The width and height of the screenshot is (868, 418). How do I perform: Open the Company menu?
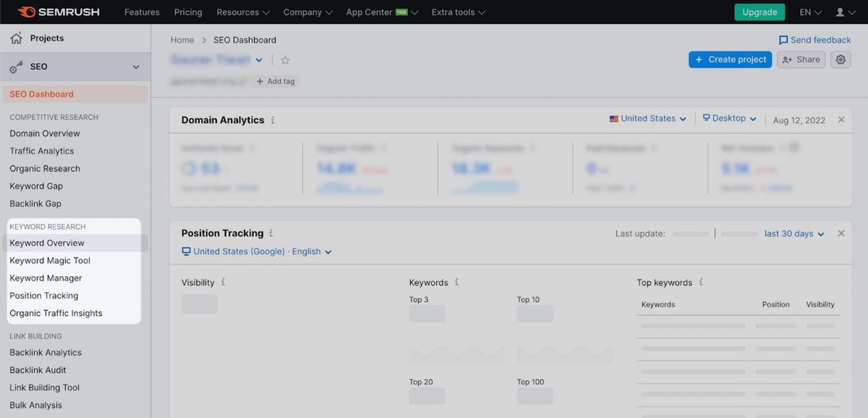click(x=307, y=12)
